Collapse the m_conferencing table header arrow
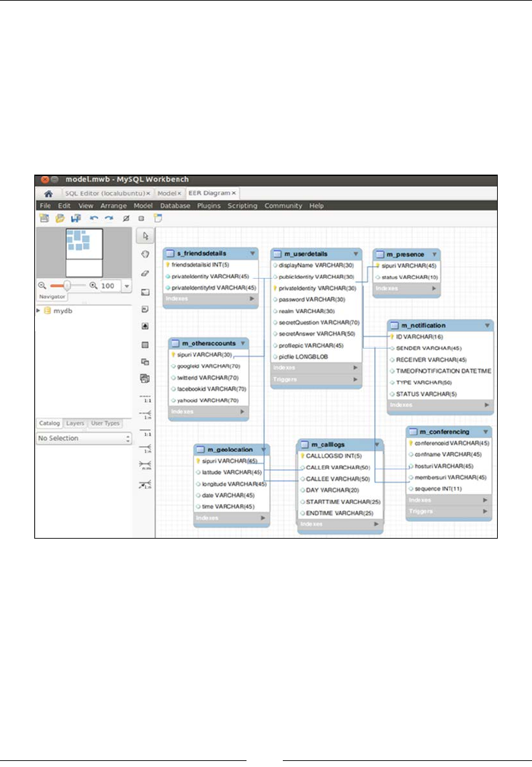Viewport: 532px width, 767px height. [x=486, y=432]
